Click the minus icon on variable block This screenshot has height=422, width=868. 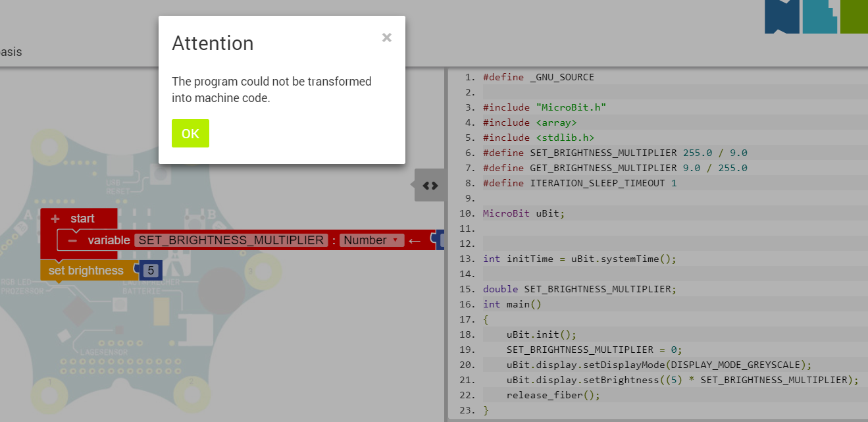(x=72, y=240)
